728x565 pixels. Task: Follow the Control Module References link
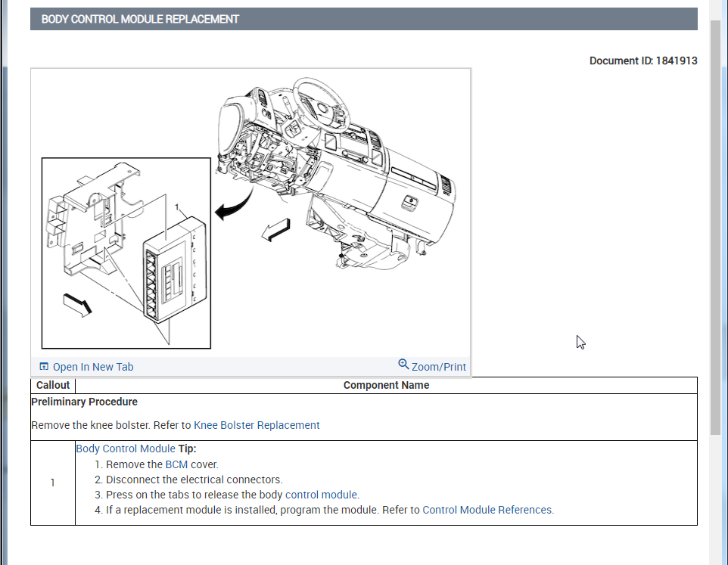coord(487,510)
